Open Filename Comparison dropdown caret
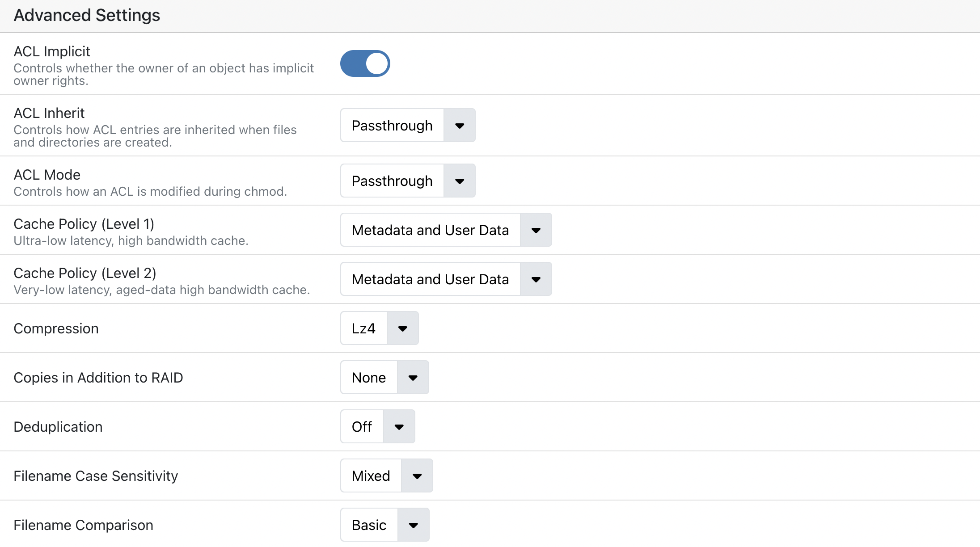 (x=413, y=525)
